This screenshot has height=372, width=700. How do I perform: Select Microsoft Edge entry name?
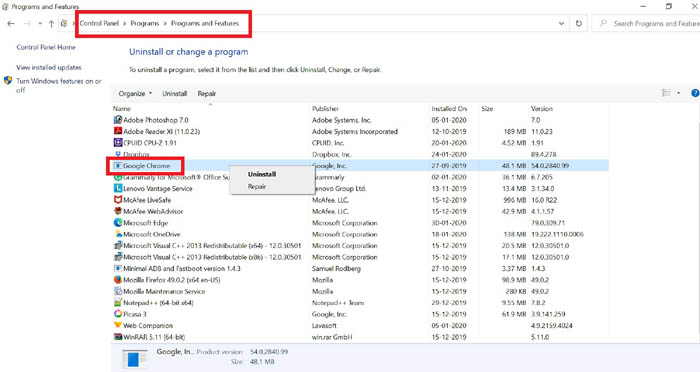(146, 223)
